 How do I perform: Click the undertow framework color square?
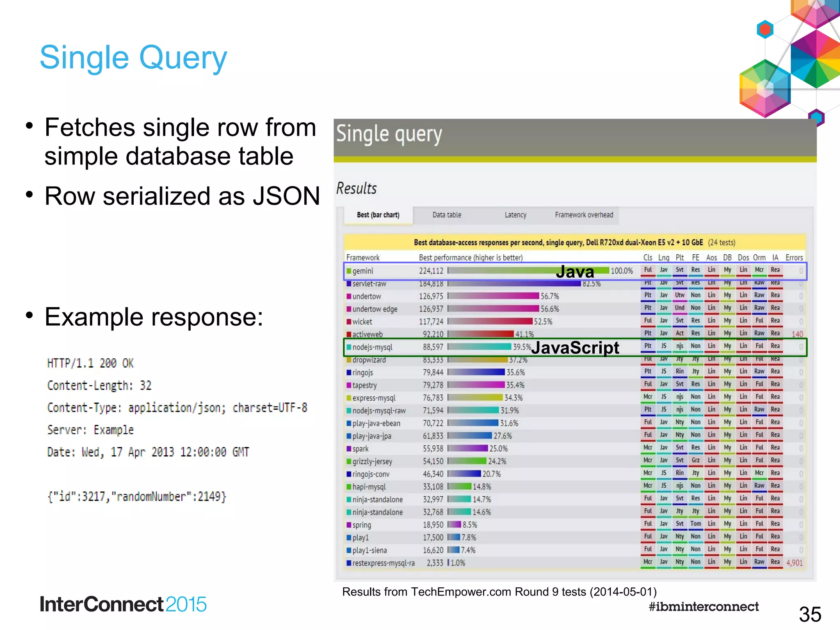(x=349, y=296)
